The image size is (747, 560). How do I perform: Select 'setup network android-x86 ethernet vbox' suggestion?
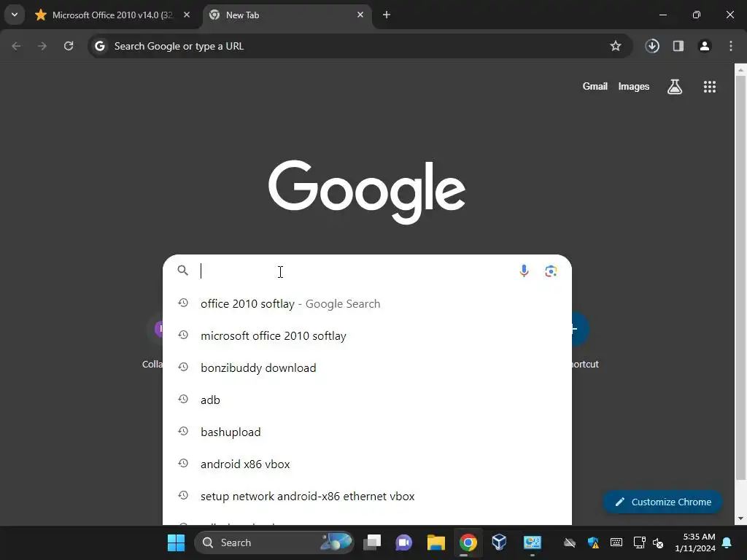coord(367,496)
